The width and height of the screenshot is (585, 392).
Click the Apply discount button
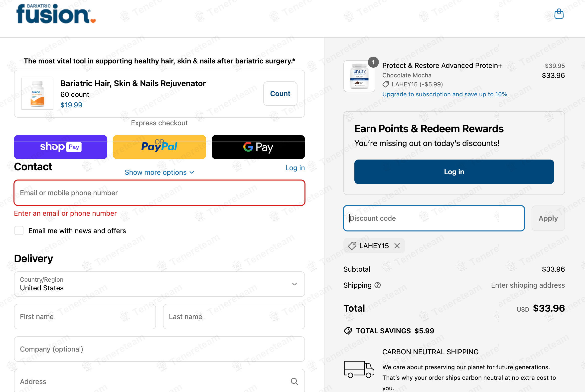coord(548,218)
